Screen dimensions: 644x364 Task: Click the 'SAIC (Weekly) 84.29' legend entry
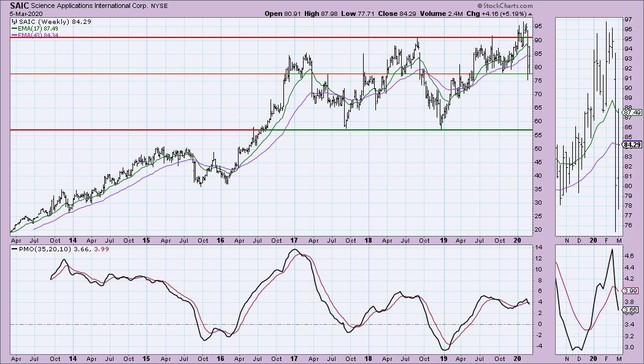click(55, 21)
